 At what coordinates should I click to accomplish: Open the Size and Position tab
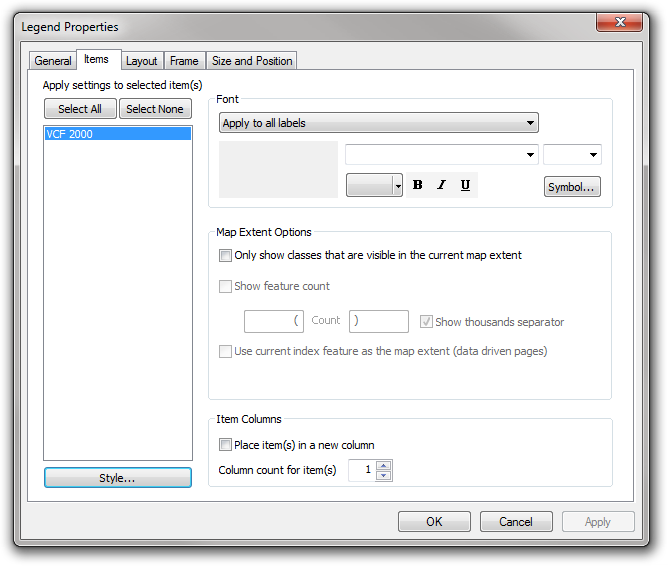(252, 61)
